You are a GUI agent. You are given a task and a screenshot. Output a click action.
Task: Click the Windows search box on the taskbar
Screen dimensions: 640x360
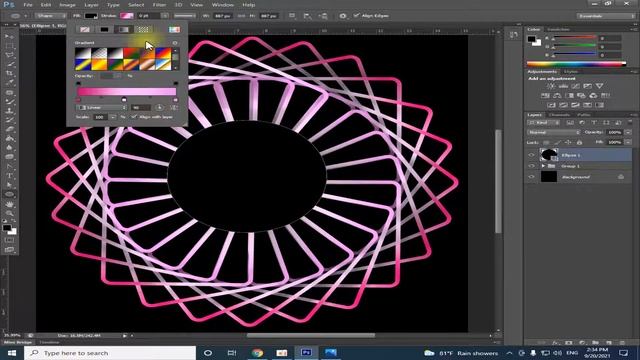[110, 353]
